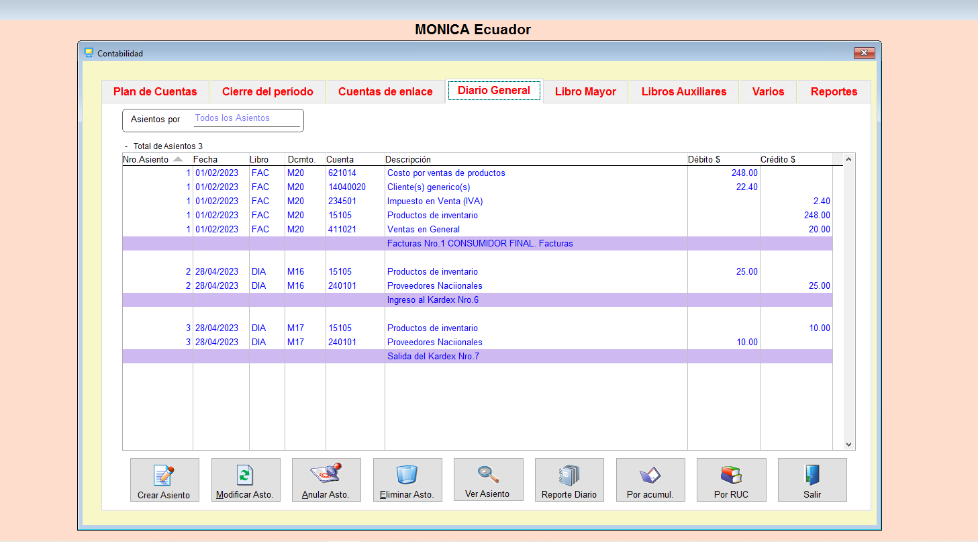Click the Salir door icon

pos(812,475)
